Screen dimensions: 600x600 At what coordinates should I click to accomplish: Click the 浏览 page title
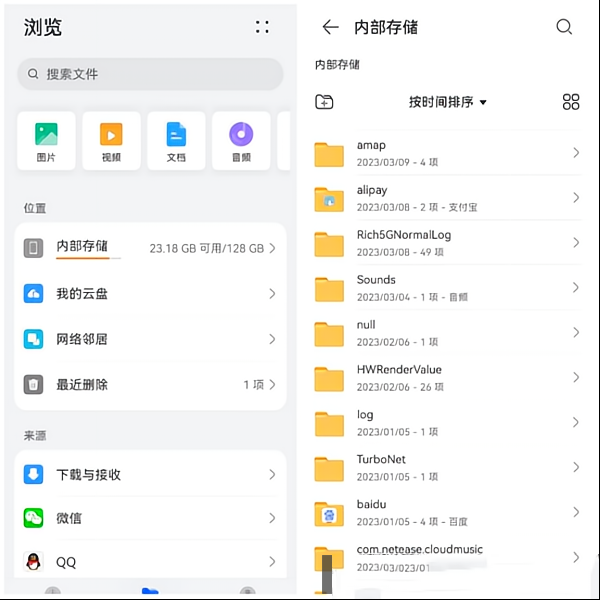43,27
